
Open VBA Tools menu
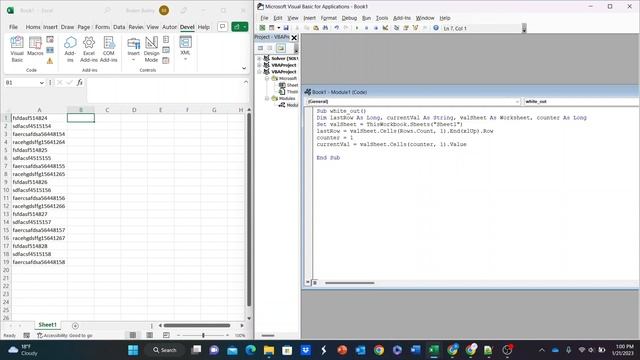[x=382, y=18]
